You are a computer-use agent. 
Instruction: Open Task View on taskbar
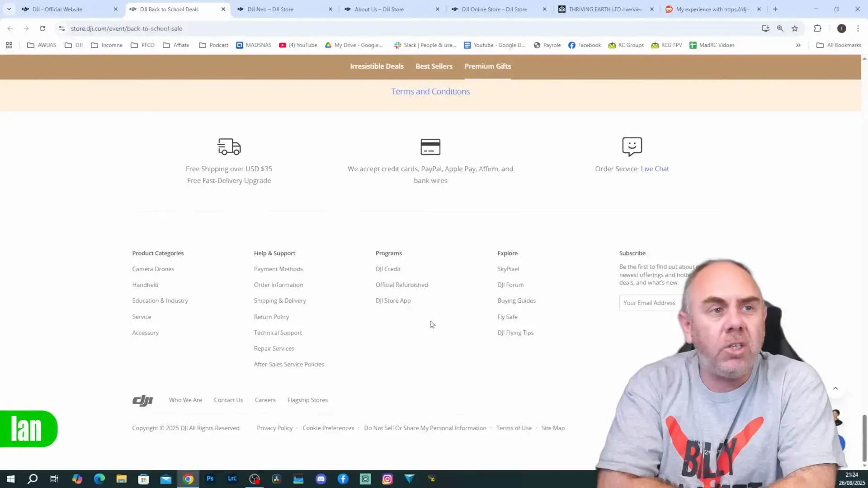tap(54, 479)
